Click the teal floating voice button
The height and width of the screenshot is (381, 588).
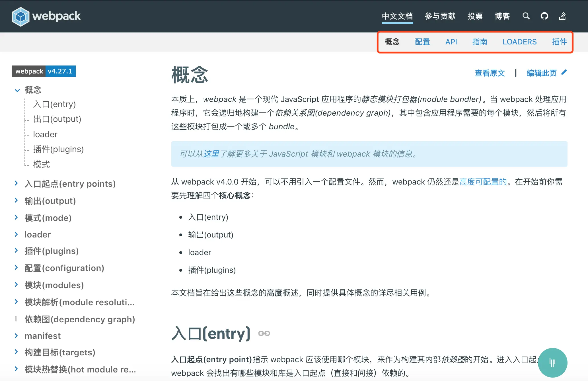coord(552,362)
